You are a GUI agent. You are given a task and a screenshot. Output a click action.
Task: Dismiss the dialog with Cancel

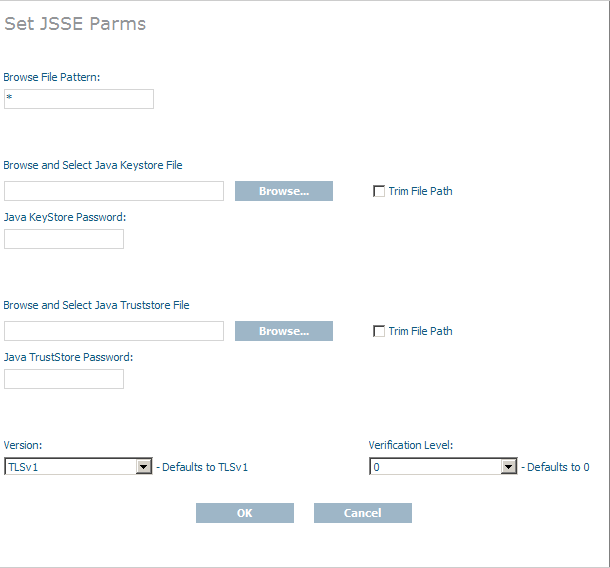pyautogui.click(x=363, y=513)
